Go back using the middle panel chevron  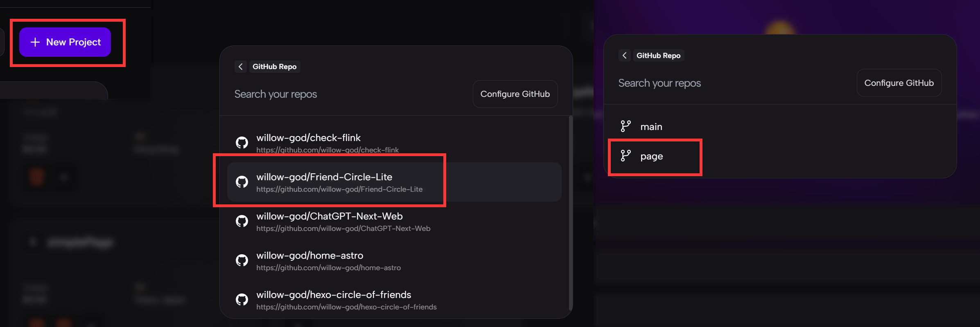pyautogui.click(x=241, y=67)
